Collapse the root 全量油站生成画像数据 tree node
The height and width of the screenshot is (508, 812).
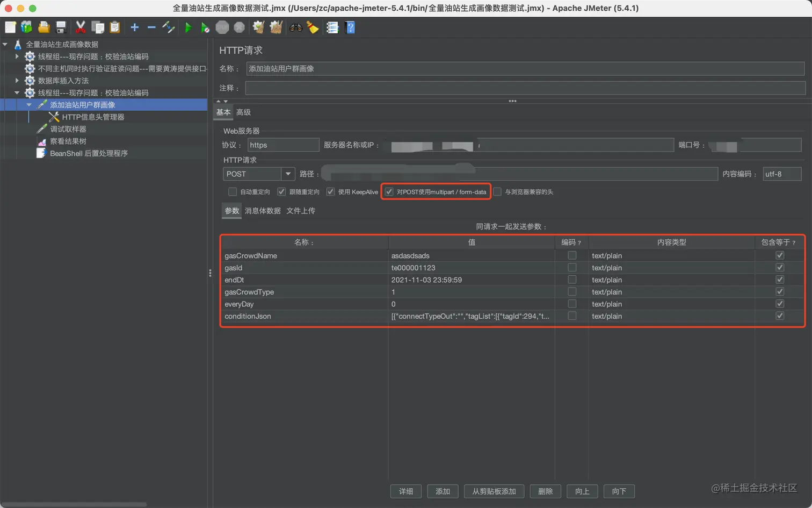coord(5,44)
